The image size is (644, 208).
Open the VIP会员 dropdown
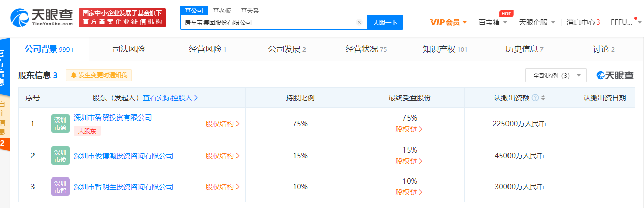[x=449, y=22]
